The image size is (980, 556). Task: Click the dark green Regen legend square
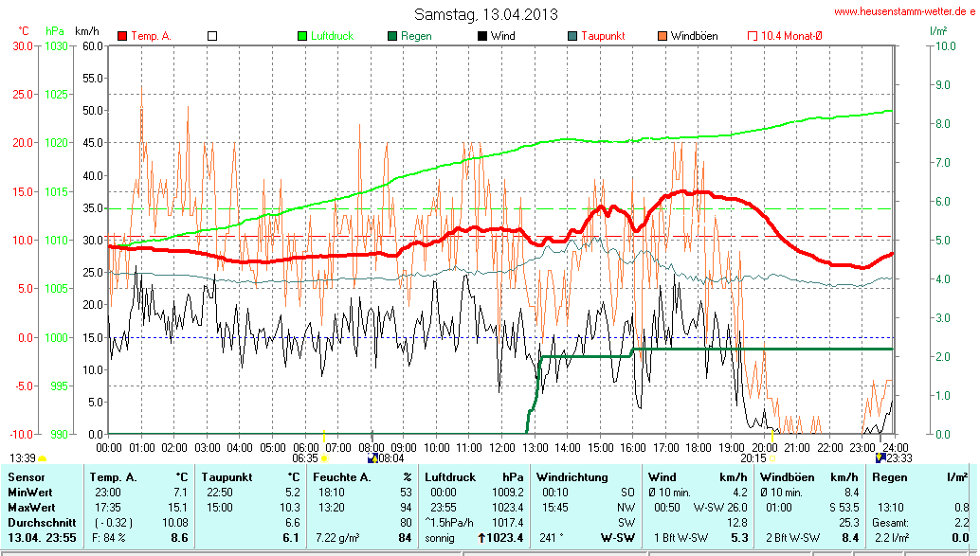tap(392, 36)
